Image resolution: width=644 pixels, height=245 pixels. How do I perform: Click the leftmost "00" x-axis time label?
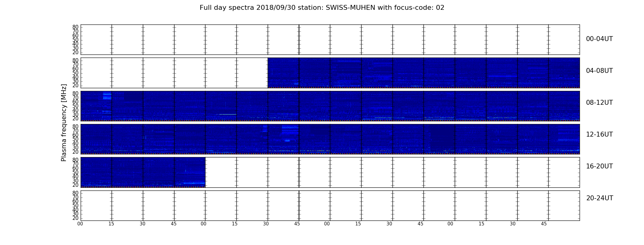80,224
